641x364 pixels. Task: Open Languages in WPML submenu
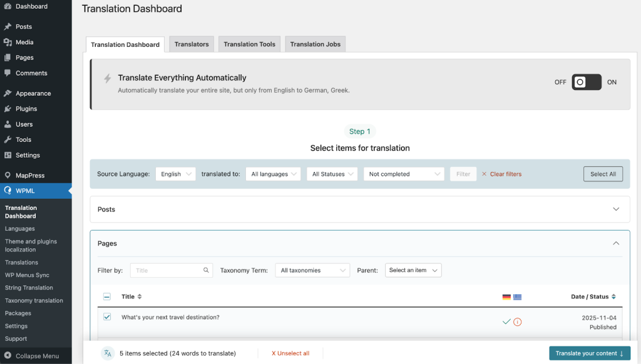tap(19, 229)
